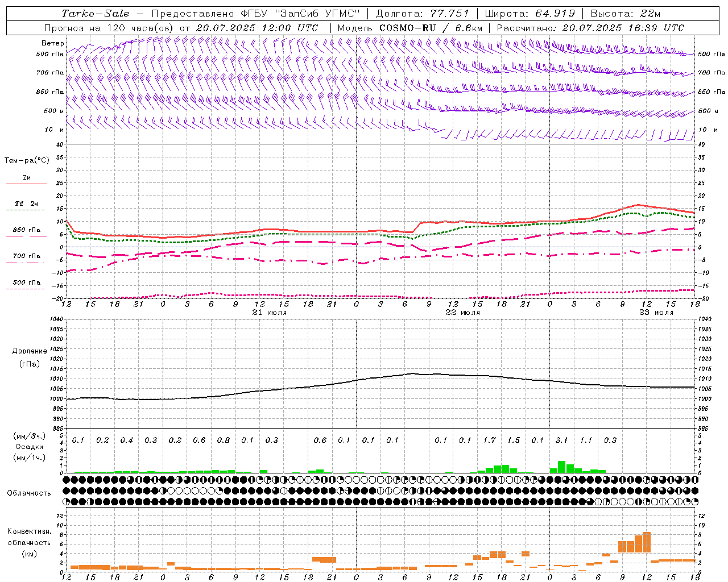Screen dimensions: 728x582
Task: Click the Облачность cloud cover label
Action: point(29,493)
